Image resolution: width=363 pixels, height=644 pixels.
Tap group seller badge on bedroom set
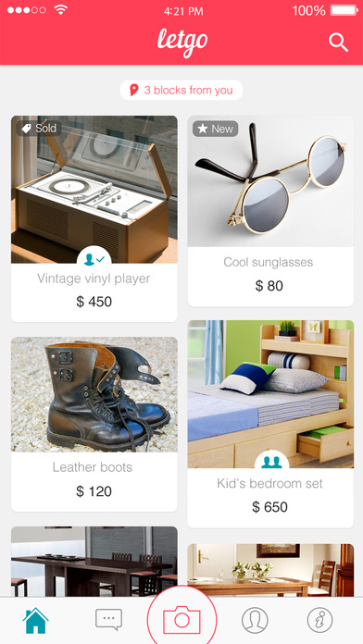[271, 463]
